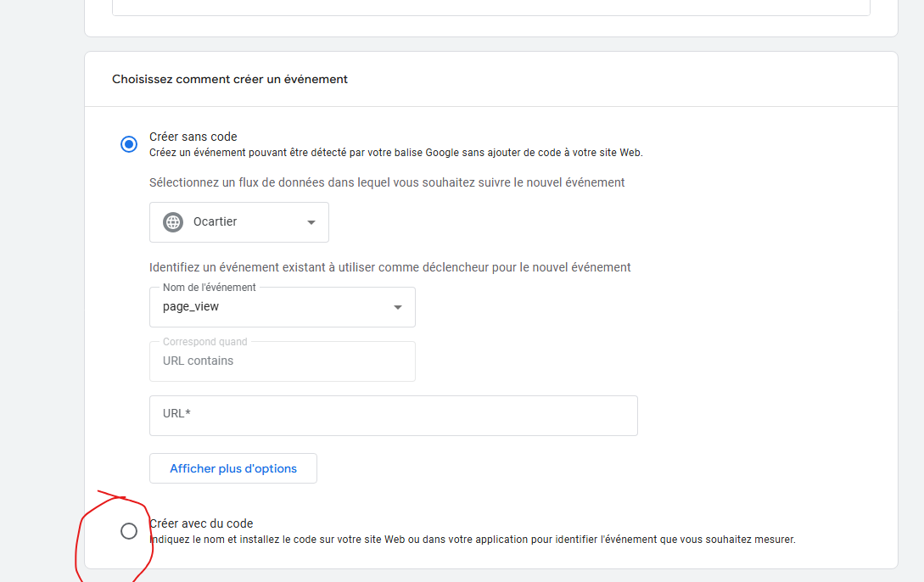Click the "Choisissez comment créer un événement" heading
The width and height of the screenshot is (924, 582).
tap(230, 79)
